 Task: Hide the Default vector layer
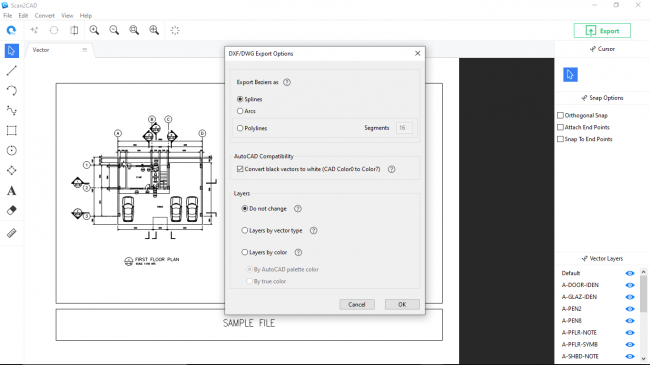[630, 273]
